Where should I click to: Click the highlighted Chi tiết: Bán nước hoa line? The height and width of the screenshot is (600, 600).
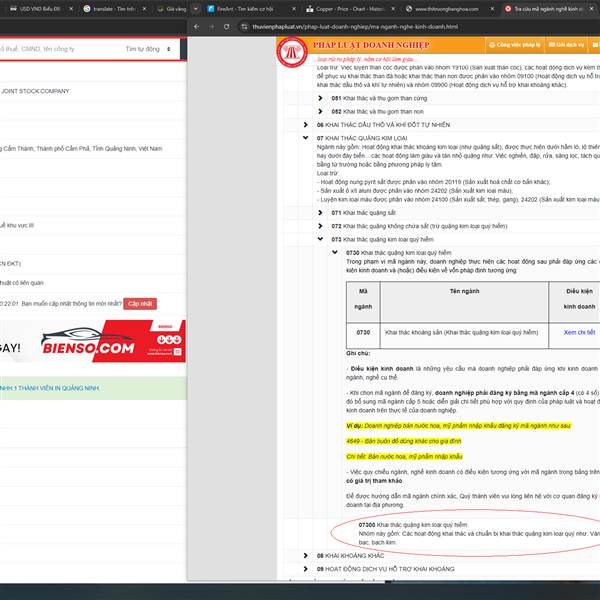coord(404,457)
